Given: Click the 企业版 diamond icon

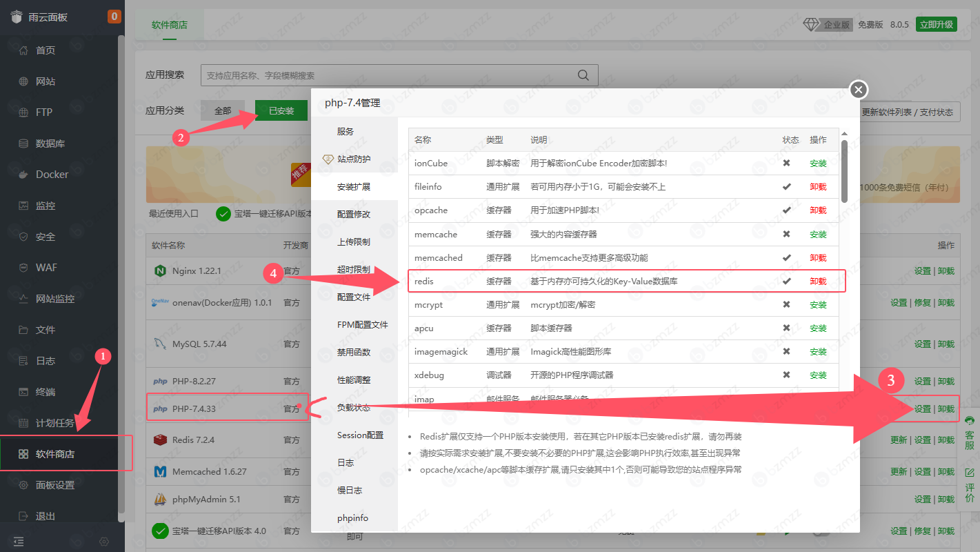Looking at the screenshot, I should 811,24.
